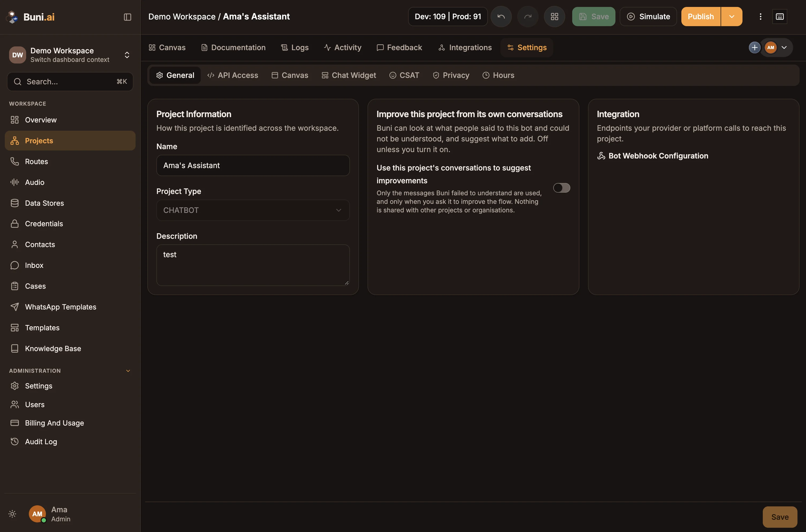The image size is (806, 532).
Task: Select the General settings sub-tab
Action: 175,75
